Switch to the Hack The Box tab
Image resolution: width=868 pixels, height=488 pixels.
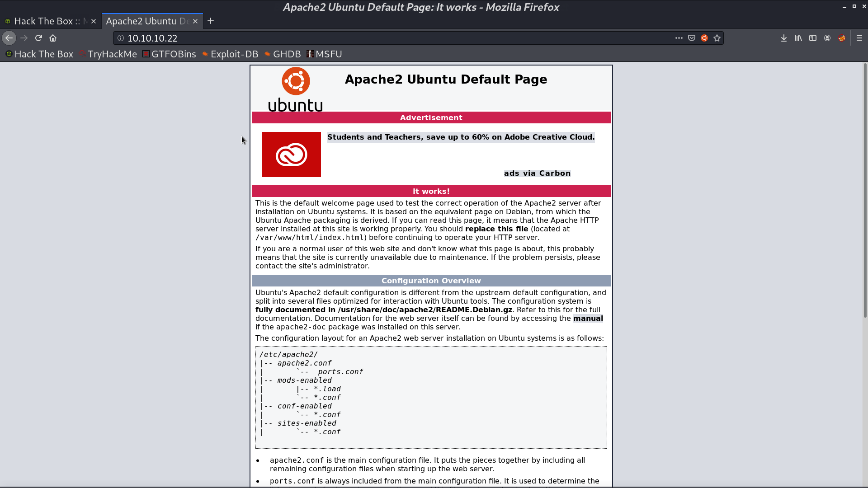coord(47,21)
